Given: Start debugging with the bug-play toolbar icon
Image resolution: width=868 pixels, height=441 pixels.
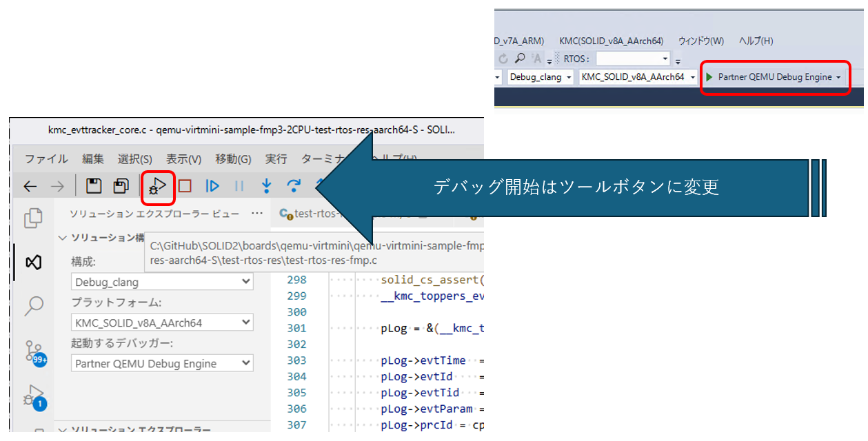Looking at the screenshot, I should (x=157, y=186).
